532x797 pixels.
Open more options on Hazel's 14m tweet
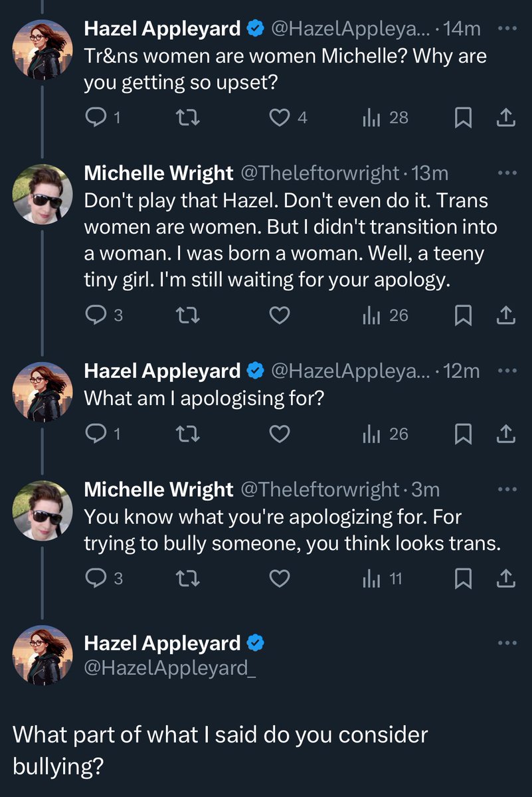(507, 29)
